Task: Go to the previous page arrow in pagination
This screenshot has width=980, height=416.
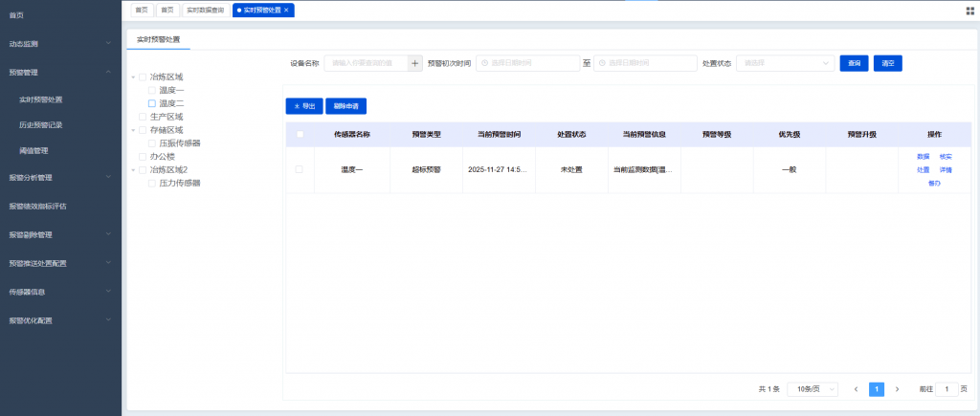Action: (x=856, y=389)
